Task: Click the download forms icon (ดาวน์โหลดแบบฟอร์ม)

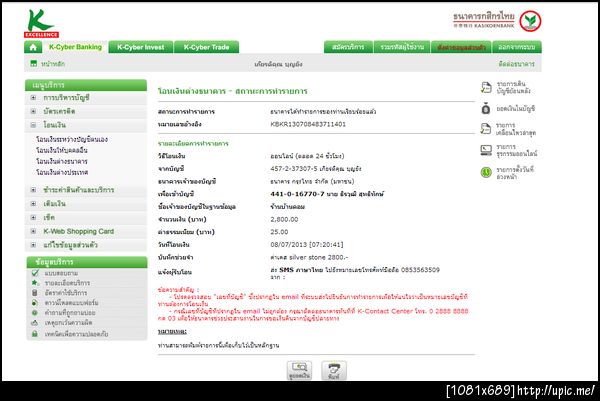Action: pos(35,303)
